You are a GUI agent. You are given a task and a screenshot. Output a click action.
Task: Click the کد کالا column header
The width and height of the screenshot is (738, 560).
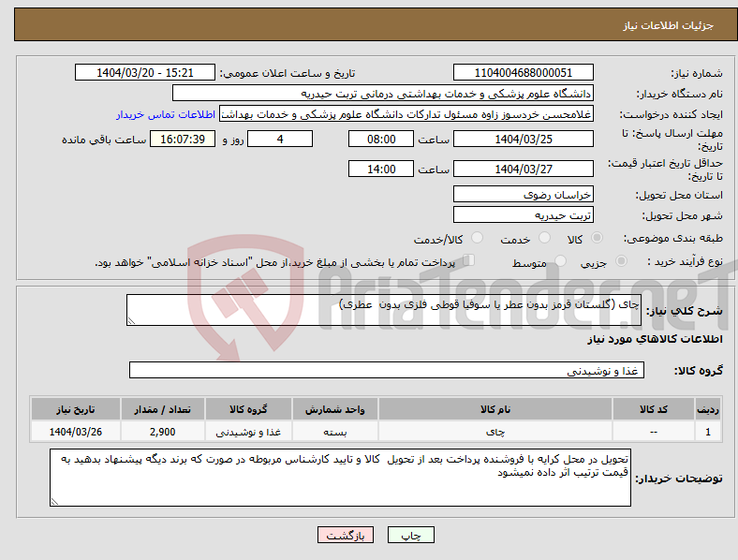(x=654, y=409)
